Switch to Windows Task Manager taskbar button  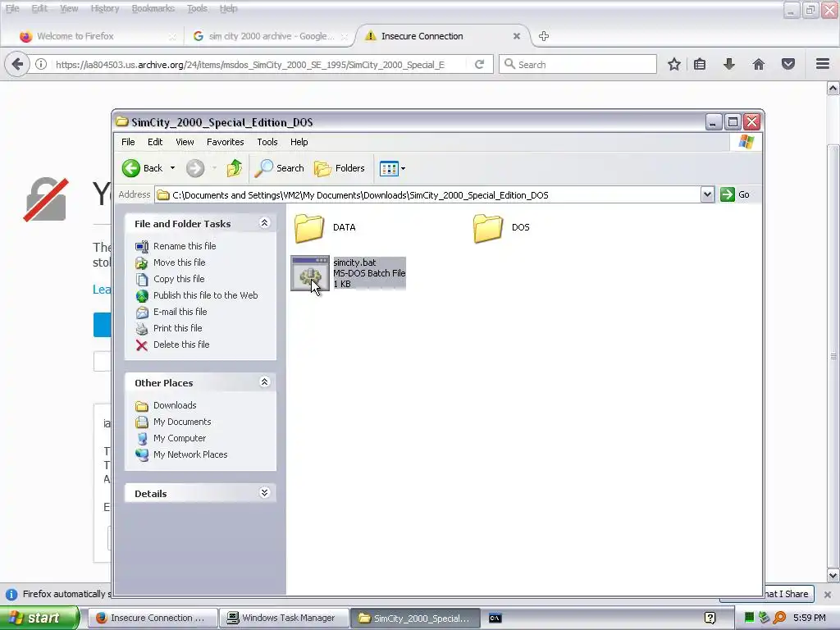(x=283, y=619)
